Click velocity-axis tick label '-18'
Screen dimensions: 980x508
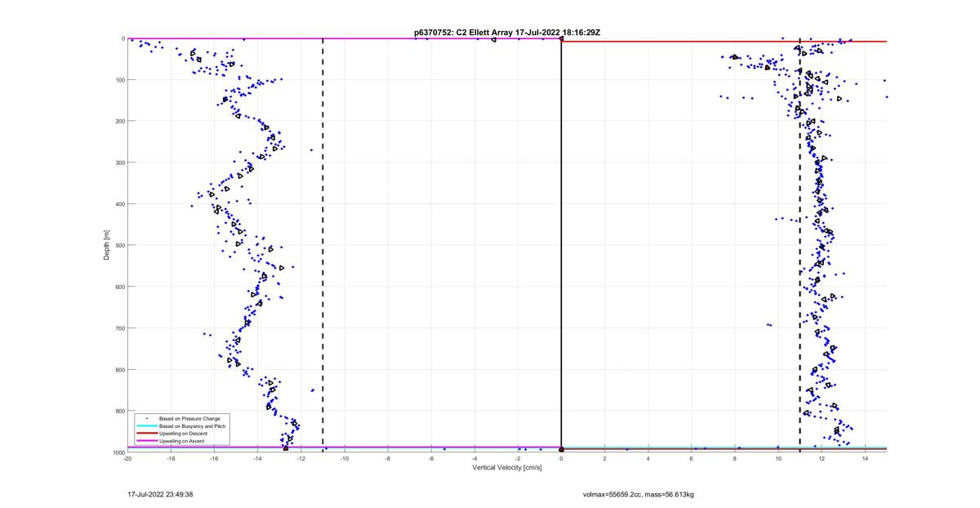point(171,459)
